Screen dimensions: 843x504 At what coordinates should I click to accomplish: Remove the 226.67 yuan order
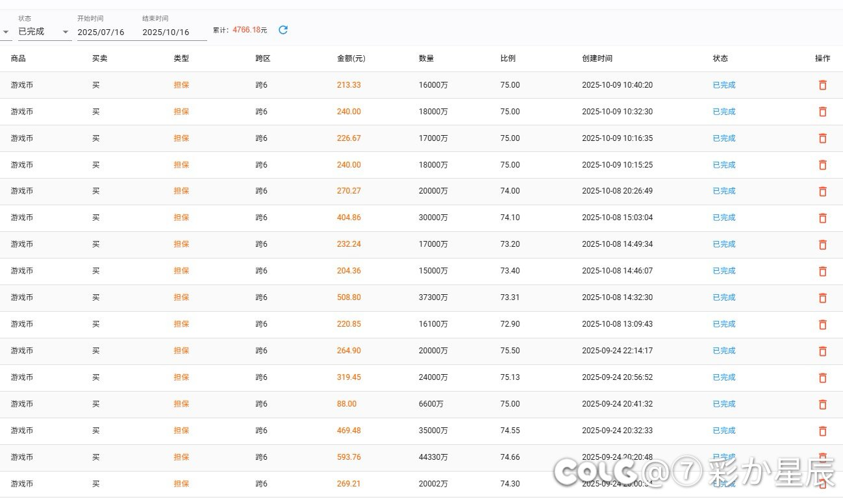pyautogui.click(x=822, y=138)
